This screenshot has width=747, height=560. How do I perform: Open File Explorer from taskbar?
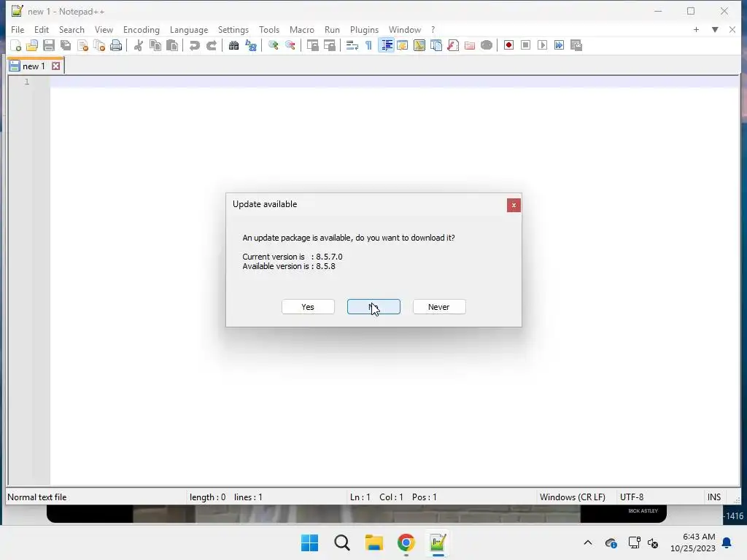[x=374, y=542]
